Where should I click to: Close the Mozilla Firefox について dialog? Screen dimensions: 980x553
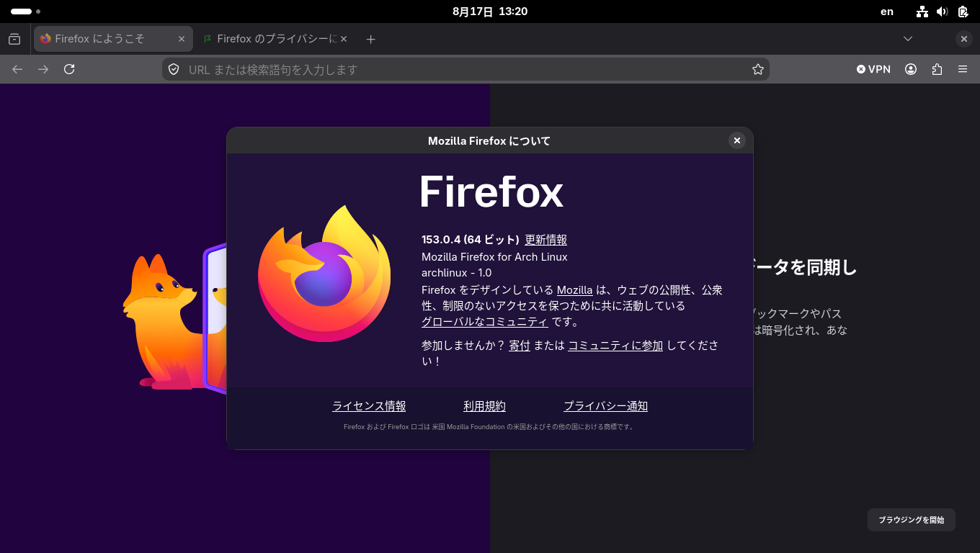736,140
